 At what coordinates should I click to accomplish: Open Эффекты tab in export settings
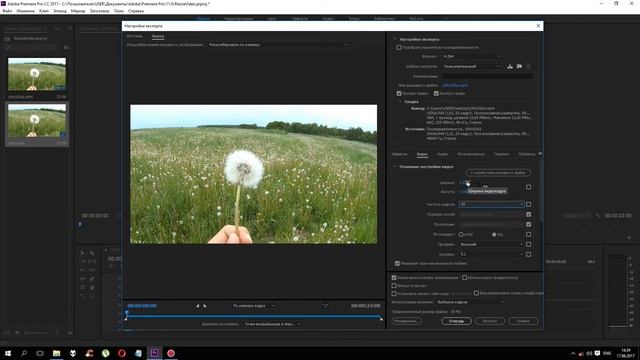[399, 154]
